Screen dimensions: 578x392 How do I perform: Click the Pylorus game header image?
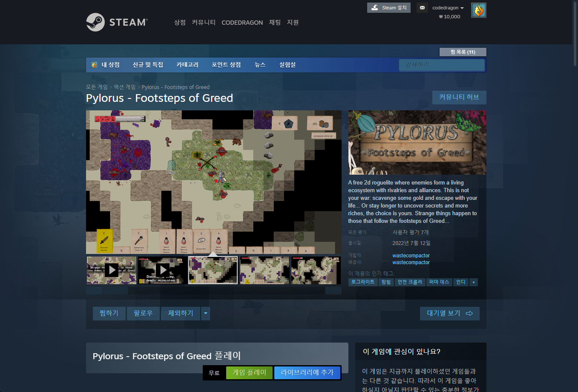tap(417, 142)
